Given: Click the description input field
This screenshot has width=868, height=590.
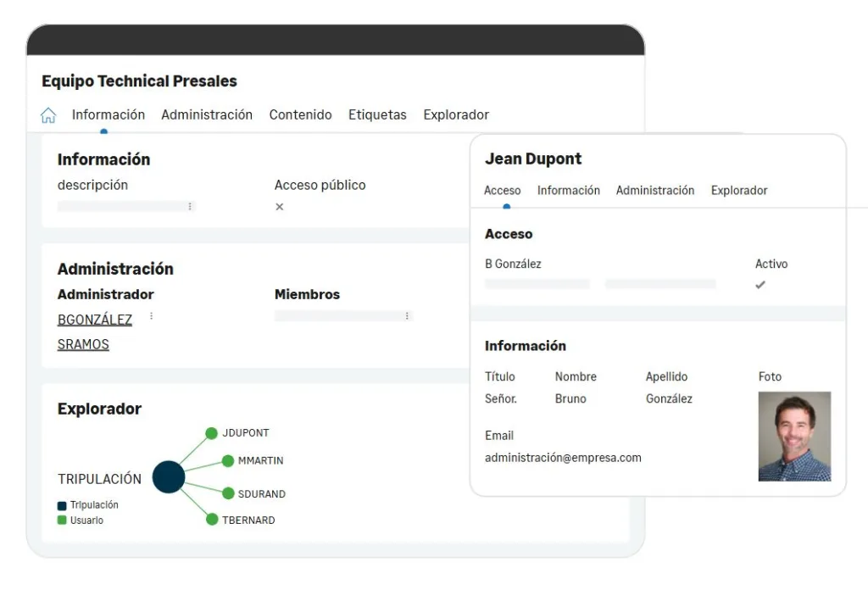Looking at the screenshot, I should (x=127, y=207).
